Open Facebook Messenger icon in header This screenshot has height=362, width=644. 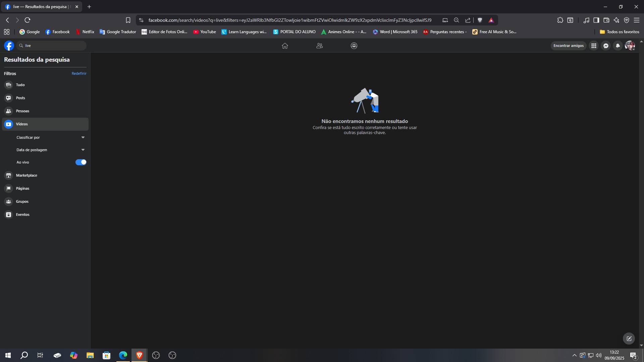pos(606,46)
